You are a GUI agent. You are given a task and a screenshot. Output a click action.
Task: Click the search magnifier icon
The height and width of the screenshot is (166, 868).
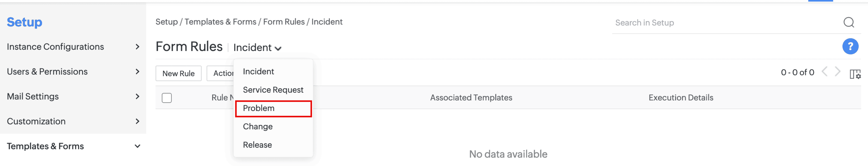[x=848, y=23]
